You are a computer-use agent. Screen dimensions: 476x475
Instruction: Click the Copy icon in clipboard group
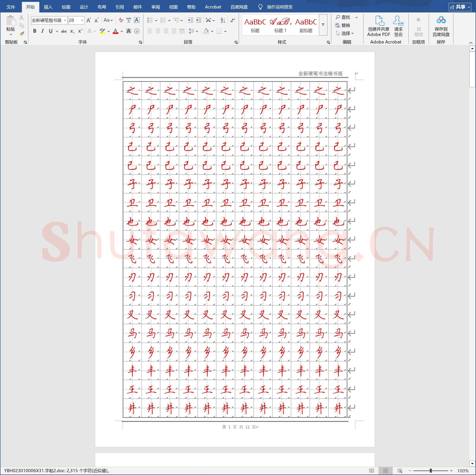(x=22, y=26)
